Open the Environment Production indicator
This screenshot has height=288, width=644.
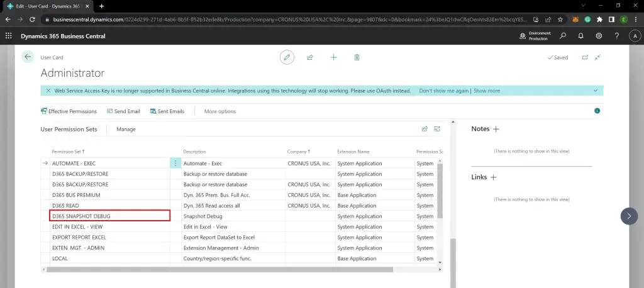[536, 36]
